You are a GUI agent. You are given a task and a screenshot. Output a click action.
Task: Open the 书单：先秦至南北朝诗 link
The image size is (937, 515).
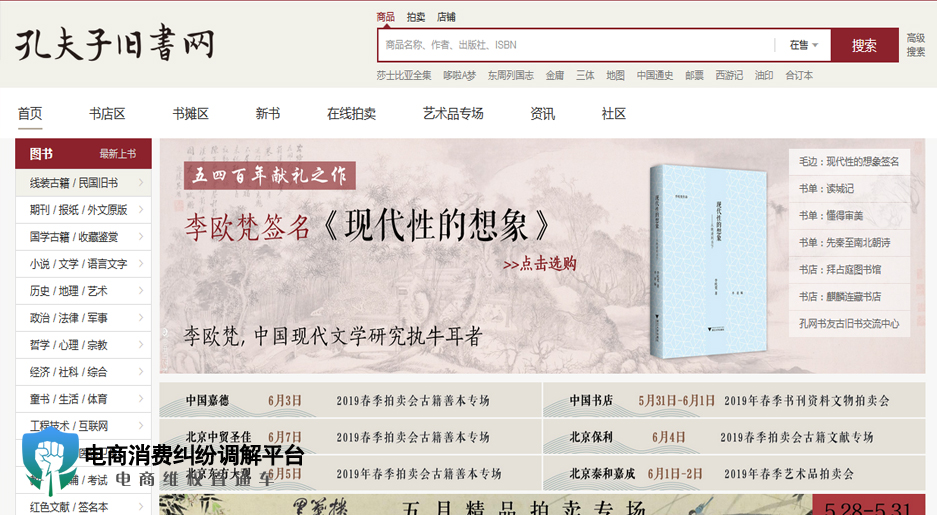click(849, 243)
